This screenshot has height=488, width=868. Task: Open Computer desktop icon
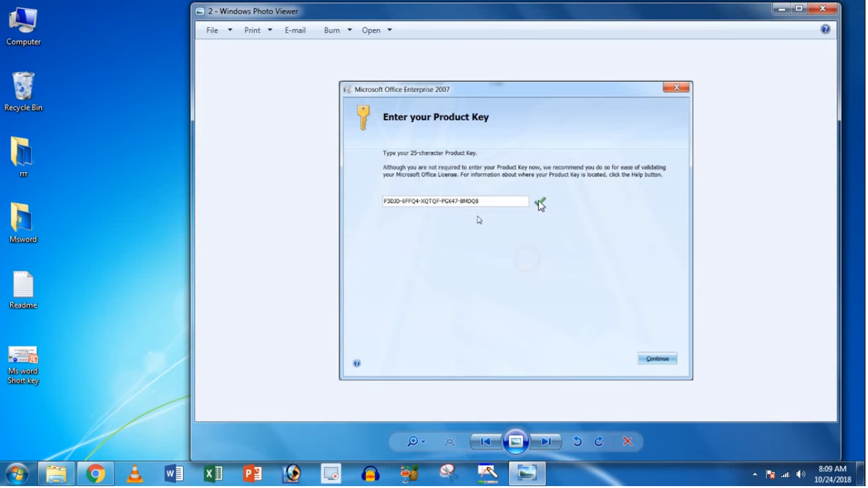pos(23,27)
